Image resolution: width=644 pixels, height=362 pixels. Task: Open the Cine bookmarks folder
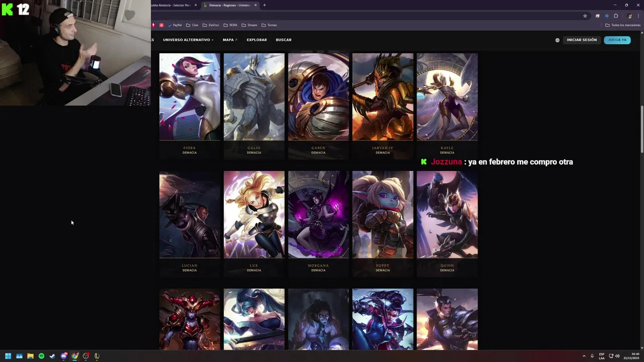coord(192,25)
